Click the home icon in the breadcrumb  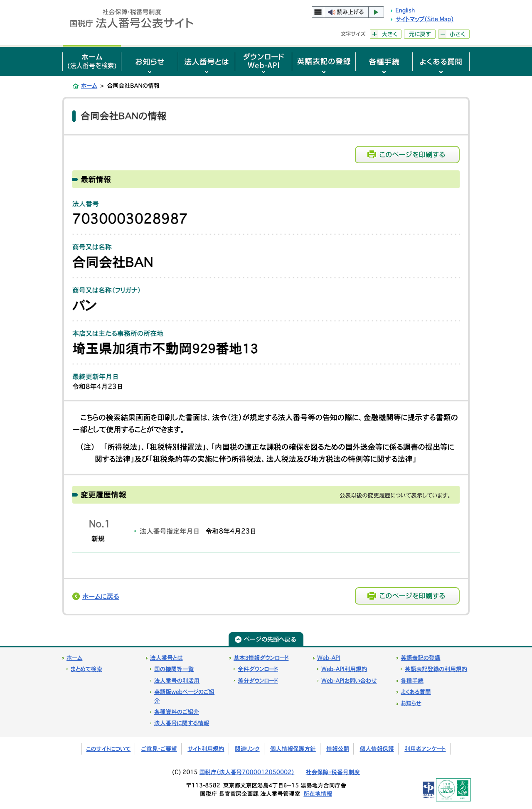(76, 86)
